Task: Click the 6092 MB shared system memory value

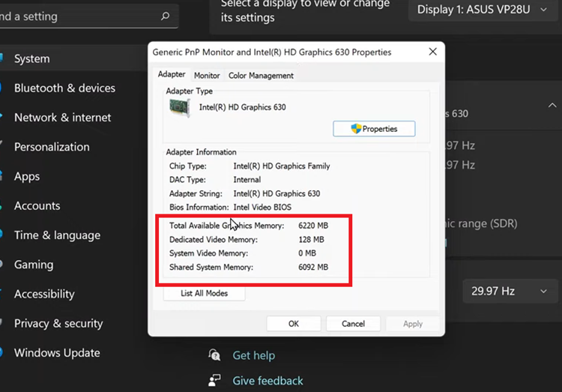Action: pyautogui.click(x=313, y=267)
